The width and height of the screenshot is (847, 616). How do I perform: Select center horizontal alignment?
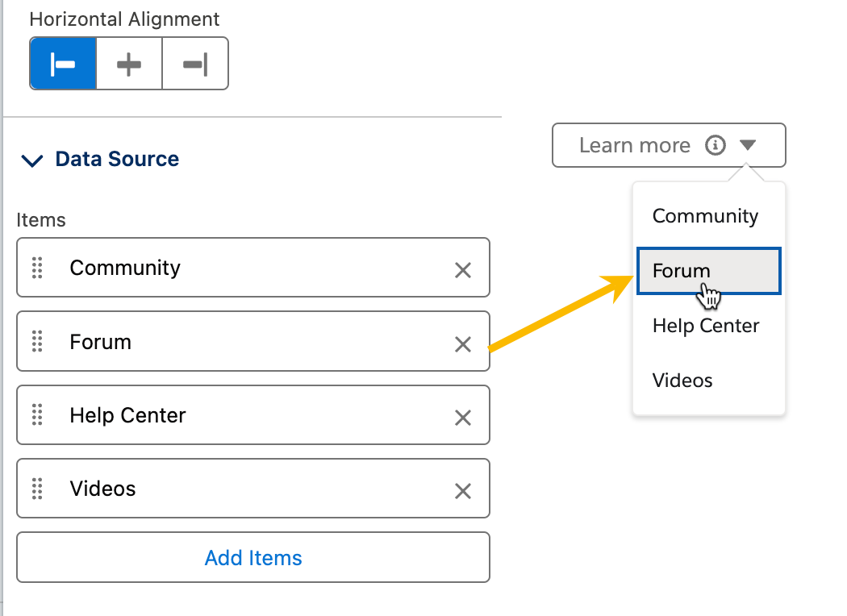(129, 64)
